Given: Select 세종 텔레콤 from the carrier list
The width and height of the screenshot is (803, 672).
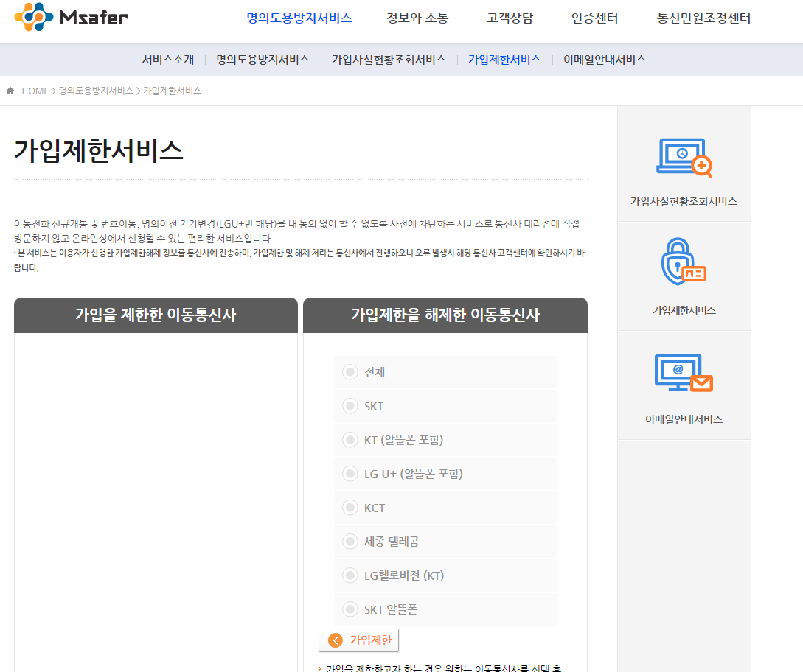Looking at the screenshot, I should (x=349, y=541).
